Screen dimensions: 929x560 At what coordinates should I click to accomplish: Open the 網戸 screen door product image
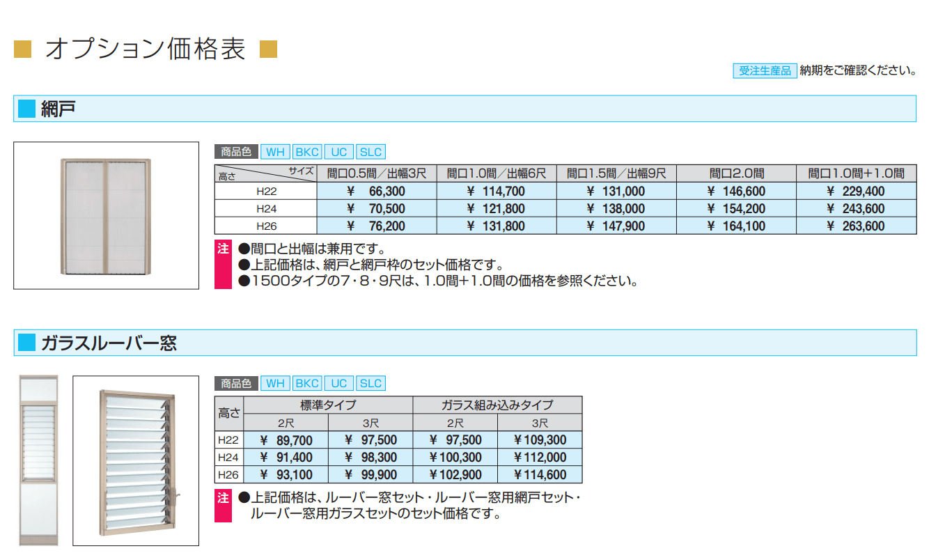tap(106, 215)
